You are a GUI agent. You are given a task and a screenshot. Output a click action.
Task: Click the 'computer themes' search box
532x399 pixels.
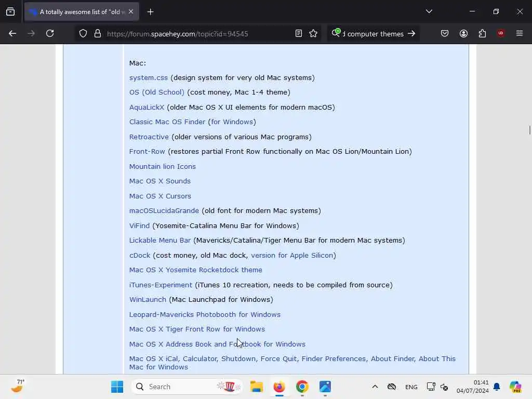[373, 34]
